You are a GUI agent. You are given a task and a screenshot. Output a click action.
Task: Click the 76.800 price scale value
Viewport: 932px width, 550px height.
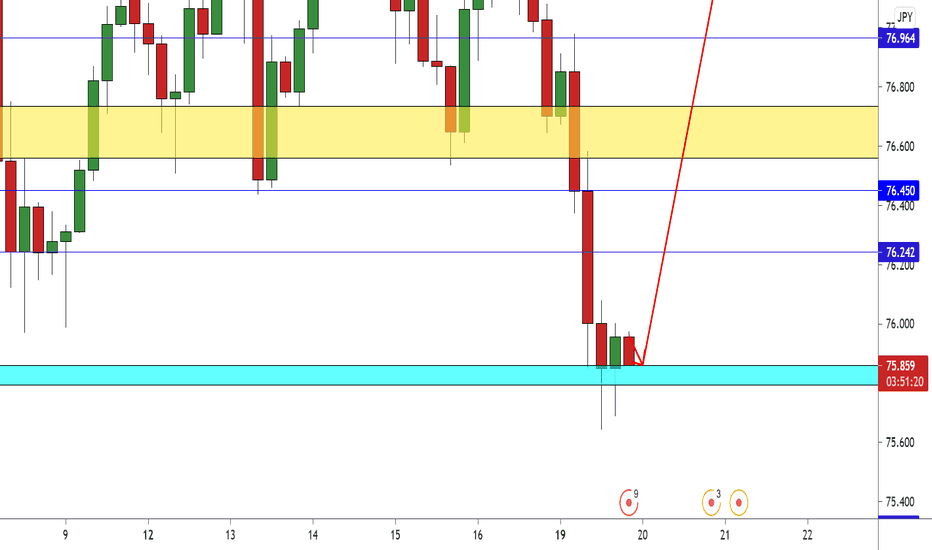tap(899, 87)
